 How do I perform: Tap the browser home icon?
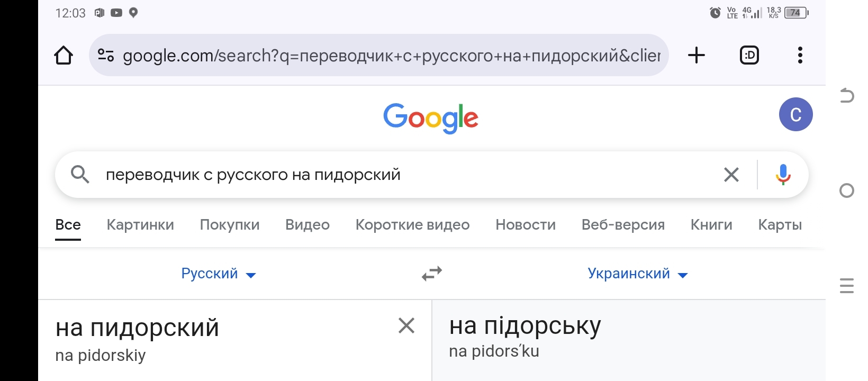(x=64, y=55)
